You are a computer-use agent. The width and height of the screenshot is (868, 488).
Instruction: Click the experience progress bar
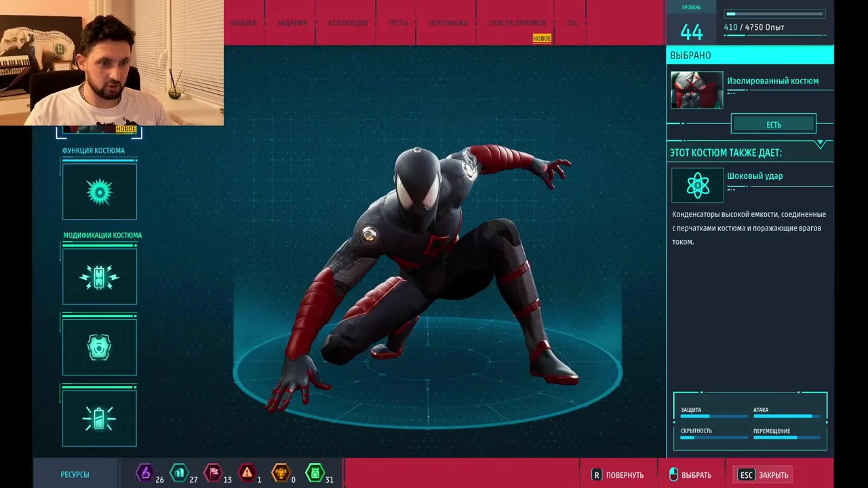click(775, 14)
